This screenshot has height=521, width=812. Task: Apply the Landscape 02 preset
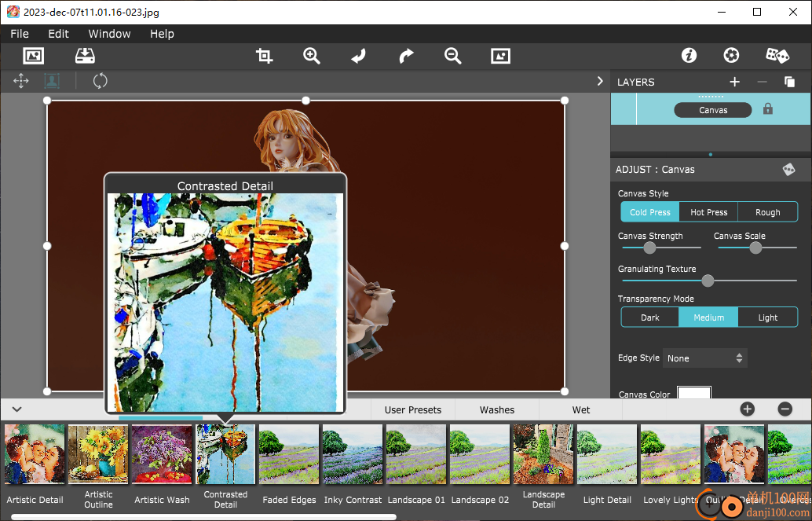480,454
